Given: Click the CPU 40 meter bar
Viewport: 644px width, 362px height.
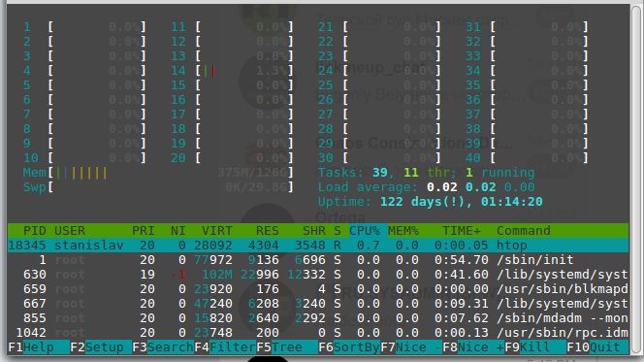Looking at the screenshot, I should coord(527,158).
